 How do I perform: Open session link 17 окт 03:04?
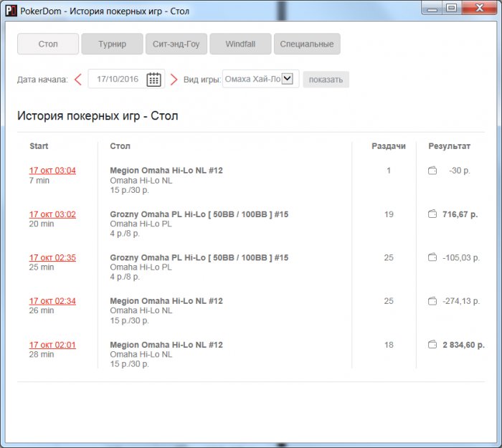[52, 171]
